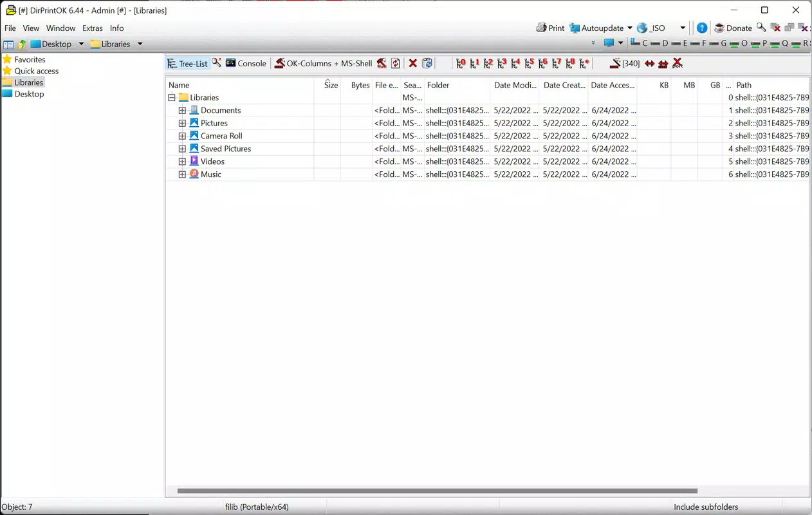
Task: Click the [340] column width tool
Action: (x=625, y=63)
